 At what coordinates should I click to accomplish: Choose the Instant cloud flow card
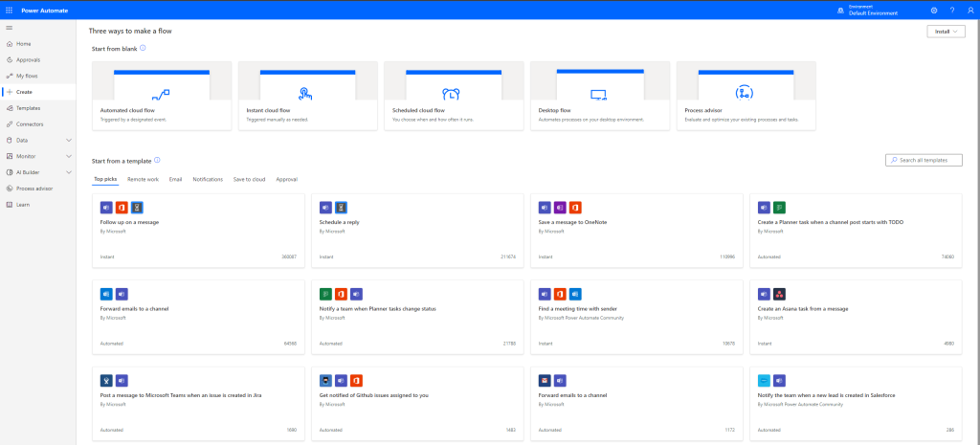click(308, 96)
